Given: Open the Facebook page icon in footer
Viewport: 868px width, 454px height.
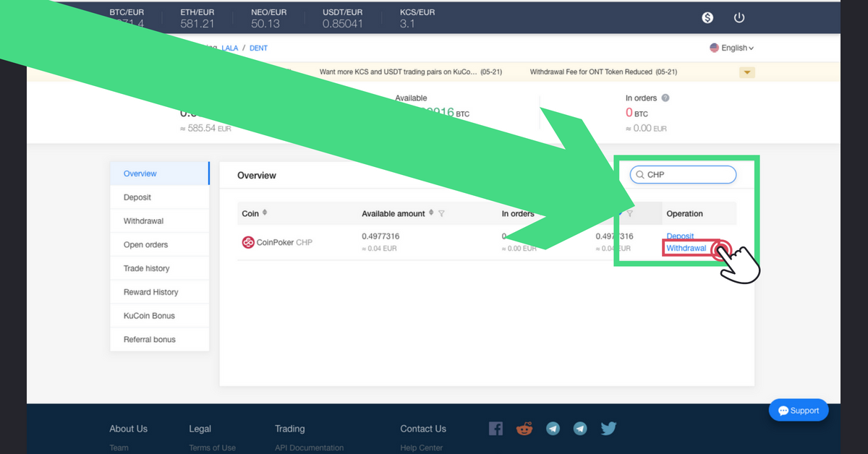Looking at the screenshot, I should click(x=495, y=429).
